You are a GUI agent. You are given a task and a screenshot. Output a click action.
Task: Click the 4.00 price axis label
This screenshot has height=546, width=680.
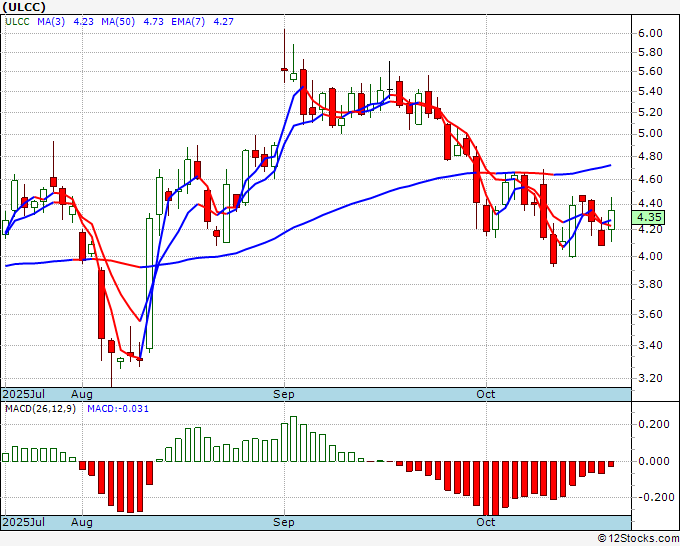click(650, 256)
